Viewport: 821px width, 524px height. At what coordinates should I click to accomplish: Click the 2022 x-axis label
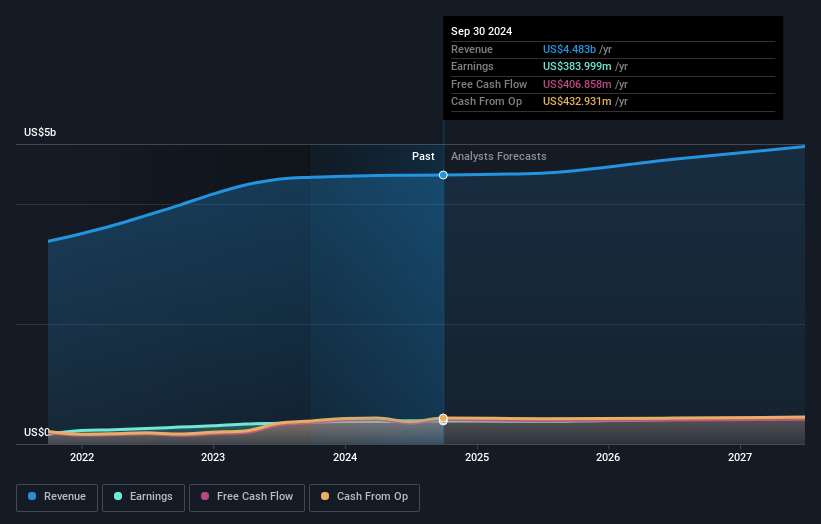click(82, 457)
